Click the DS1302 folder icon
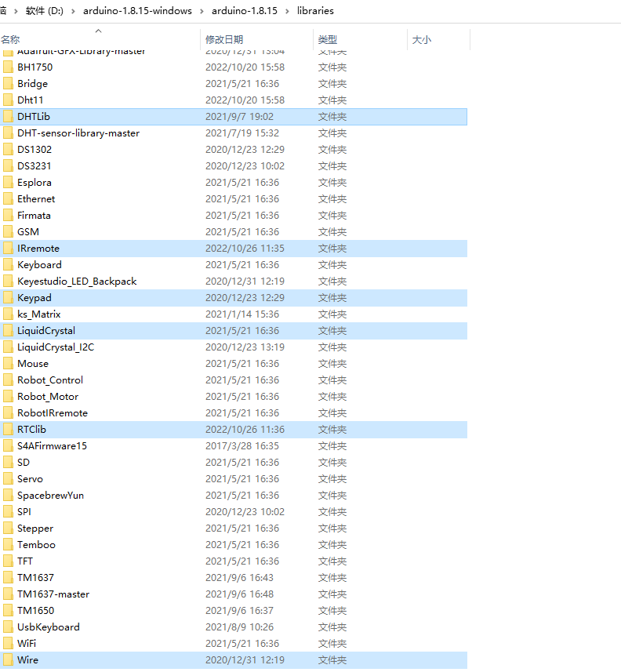Screen dimensions: 621x672 click(x=8, y=150)
